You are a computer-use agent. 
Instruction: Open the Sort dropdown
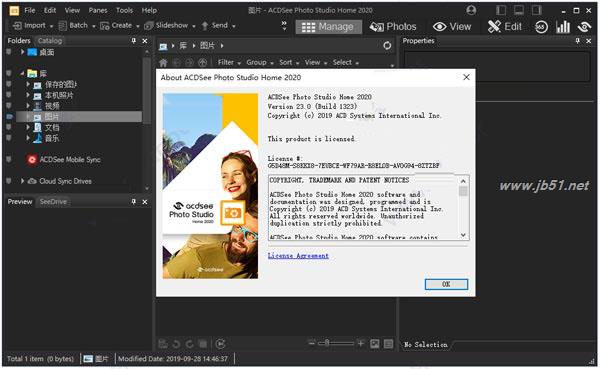coord(289,62)
